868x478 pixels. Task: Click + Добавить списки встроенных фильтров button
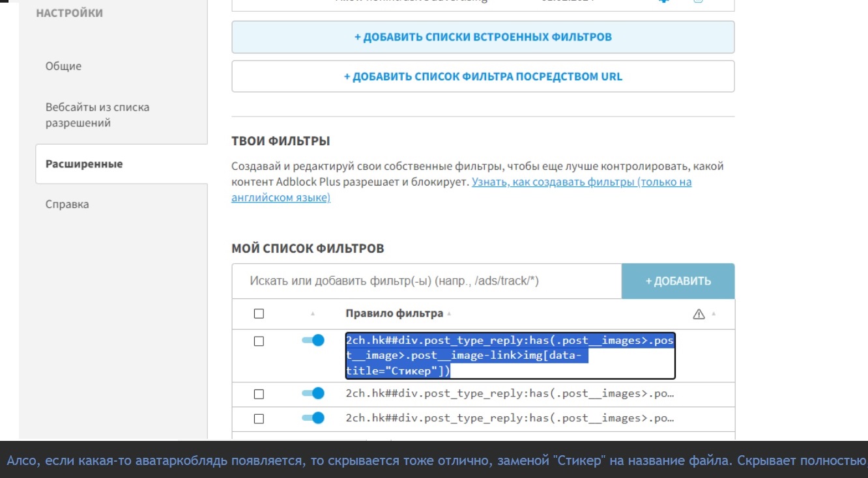click(483, 37)
